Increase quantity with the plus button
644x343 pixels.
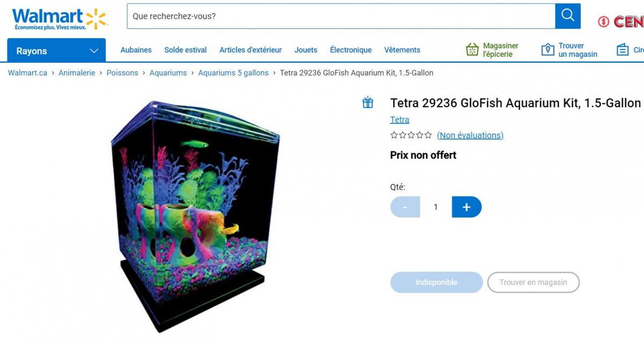pyautogui.click(x=467, y=207)
